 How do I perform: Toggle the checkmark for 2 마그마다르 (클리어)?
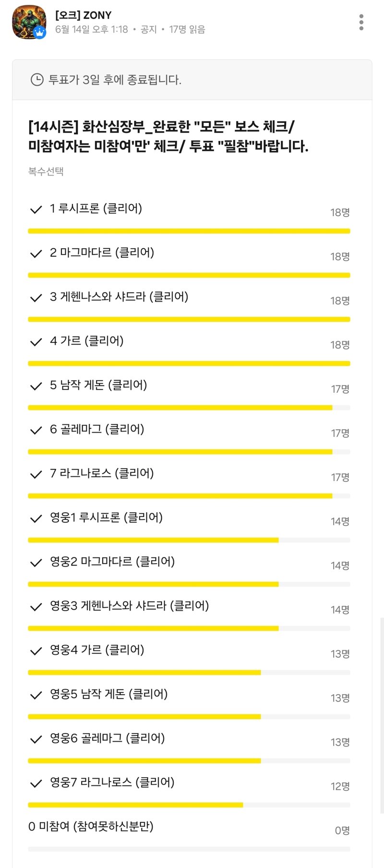click(36, 254)
